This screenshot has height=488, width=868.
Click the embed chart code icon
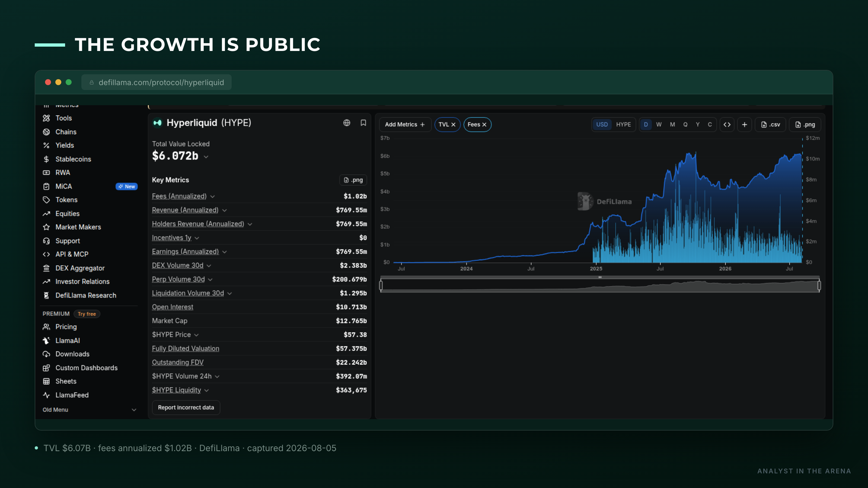pos(727,125)
